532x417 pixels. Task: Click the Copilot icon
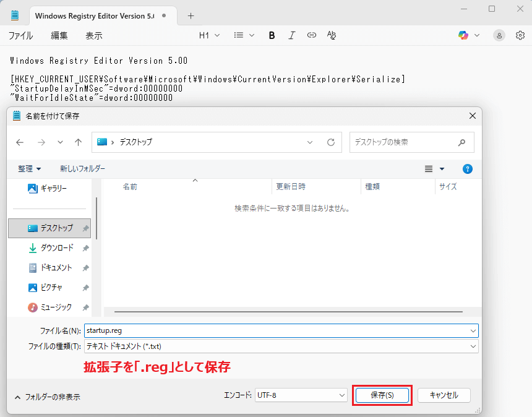(463, 35)
